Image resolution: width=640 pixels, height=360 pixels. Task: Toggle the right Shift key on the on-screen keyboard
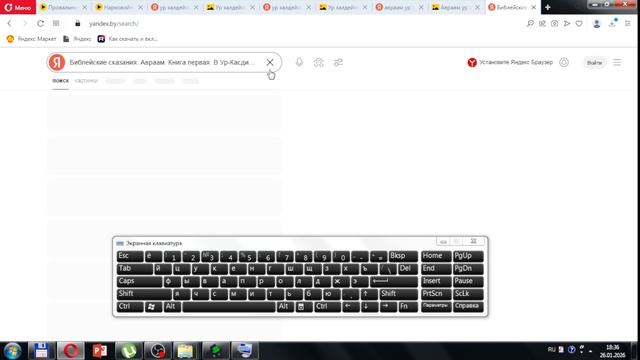click(x=398, y=294)
